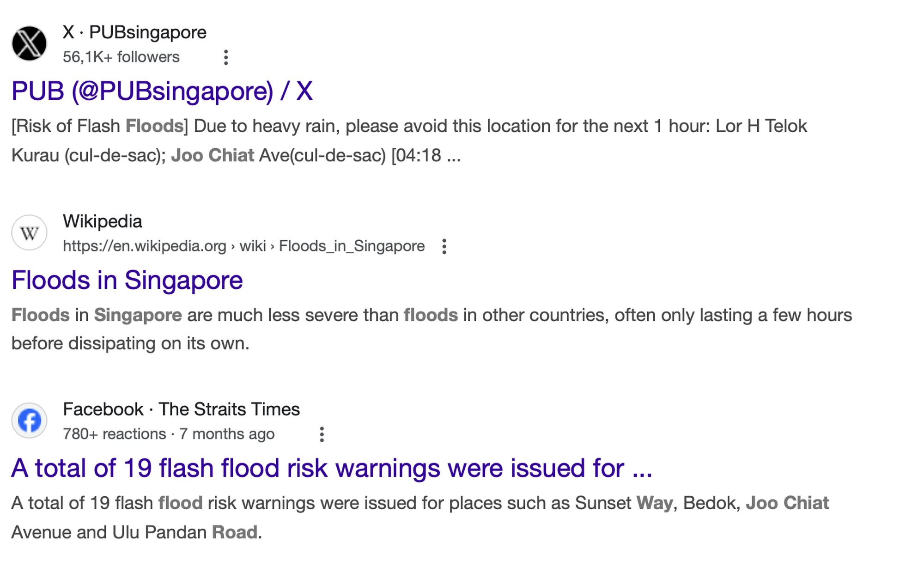Click the Wikipedia source name
The height and width of the screenshot is (561, 924).
[103, 221]
